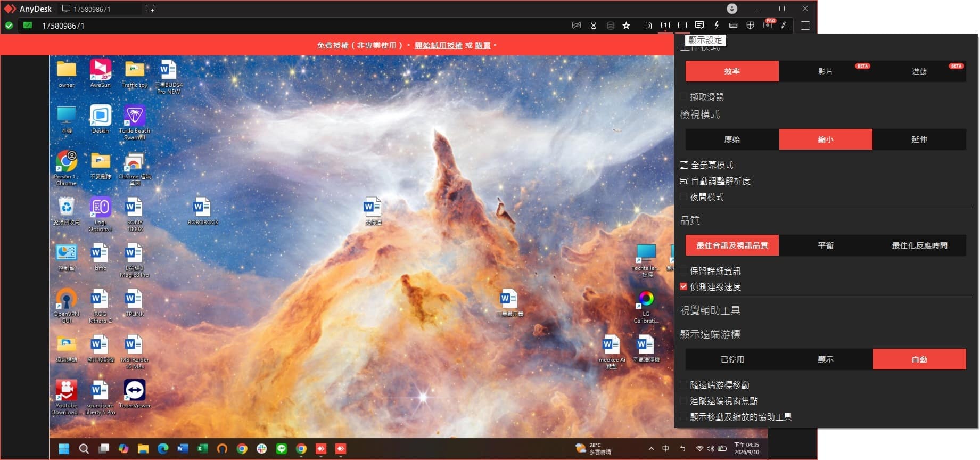This screenshot has height=460, width=980.
Task: Tick the 隨遠端游標移動 checkbox
Action: coord(683,385)
